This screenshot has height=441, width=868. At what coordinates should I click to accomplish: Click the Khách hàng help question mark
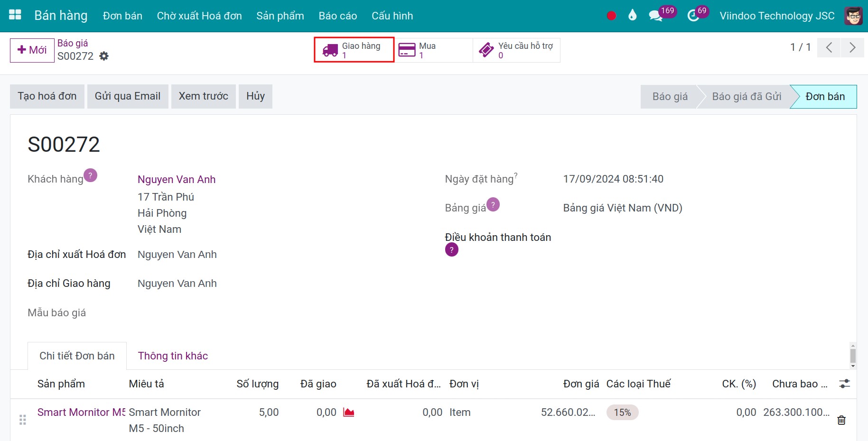(91, 175)
